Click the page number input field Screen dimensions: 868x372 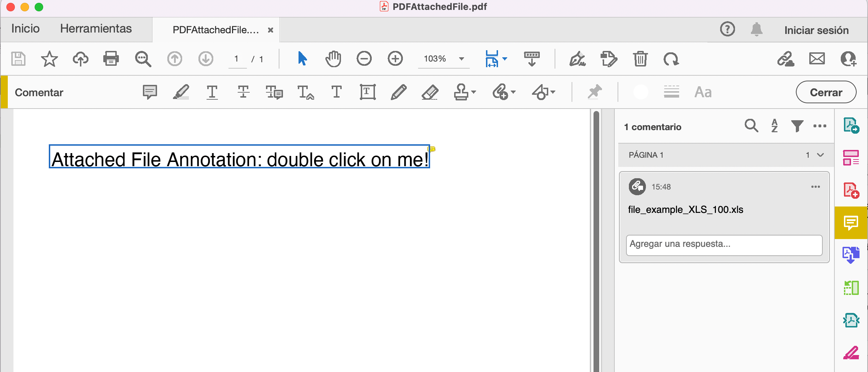pyautogui.click(x=237, y=59)
